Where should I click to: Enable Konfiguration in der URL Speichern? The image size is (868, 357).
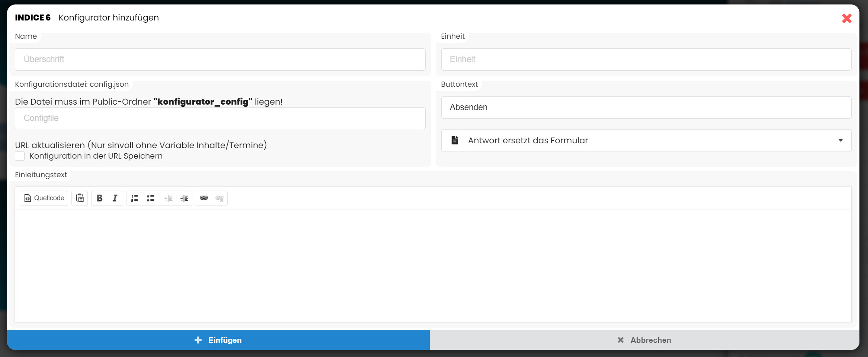click(x=20, y=156)
